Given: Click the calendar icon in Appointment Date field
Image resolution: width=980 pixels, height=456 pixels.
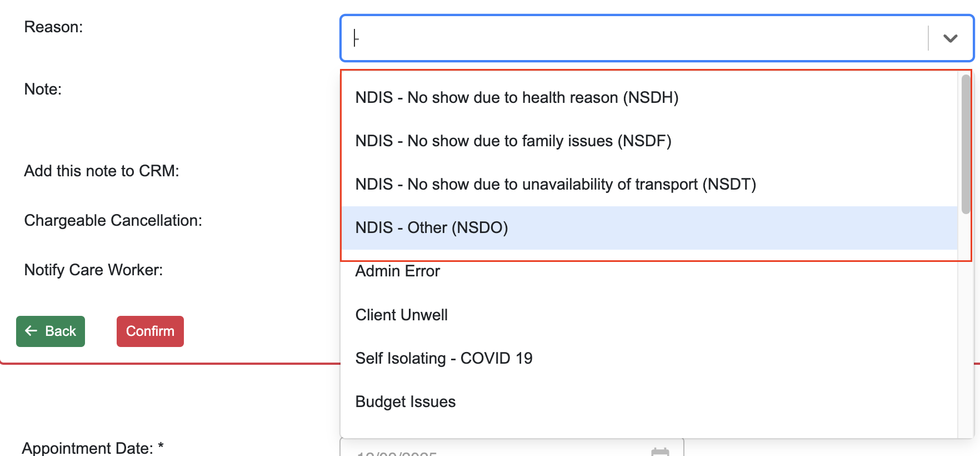Looking at the screenshot, I should tap(659, 451).
